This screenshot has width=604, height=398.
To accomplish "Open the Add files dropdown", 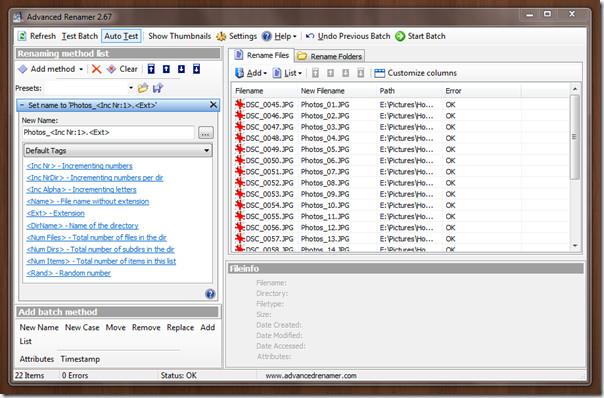I will point(251,73).
